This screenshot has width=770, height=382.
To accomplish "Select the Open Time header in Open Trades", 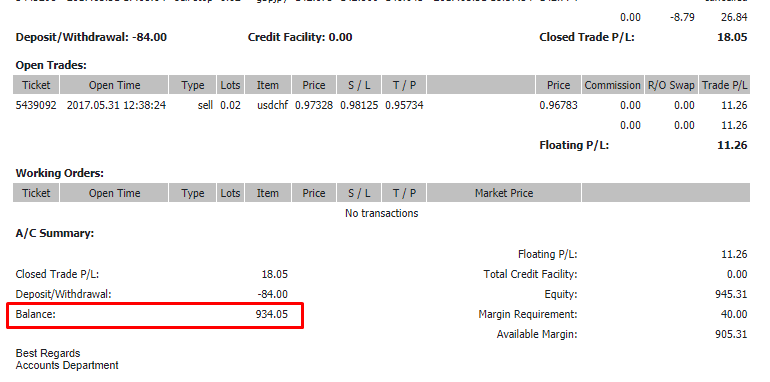I will (114, 85).
